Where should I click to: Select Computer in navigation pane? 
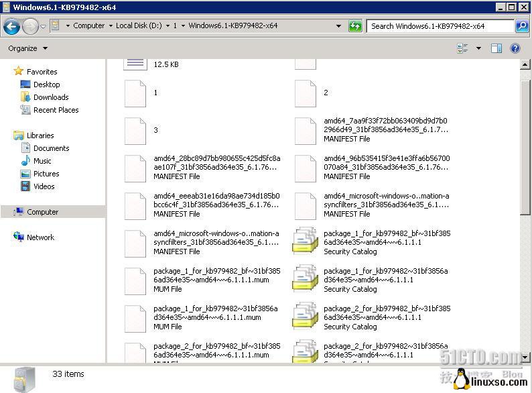pyautogui.click(x=42, y=212)
